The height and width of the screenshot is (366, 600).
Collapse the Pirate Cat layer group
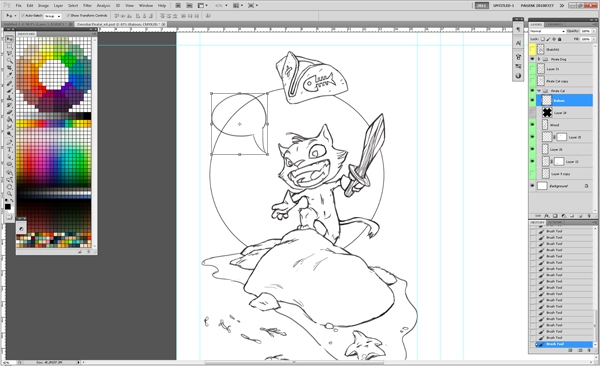click(x=539, y=91)
